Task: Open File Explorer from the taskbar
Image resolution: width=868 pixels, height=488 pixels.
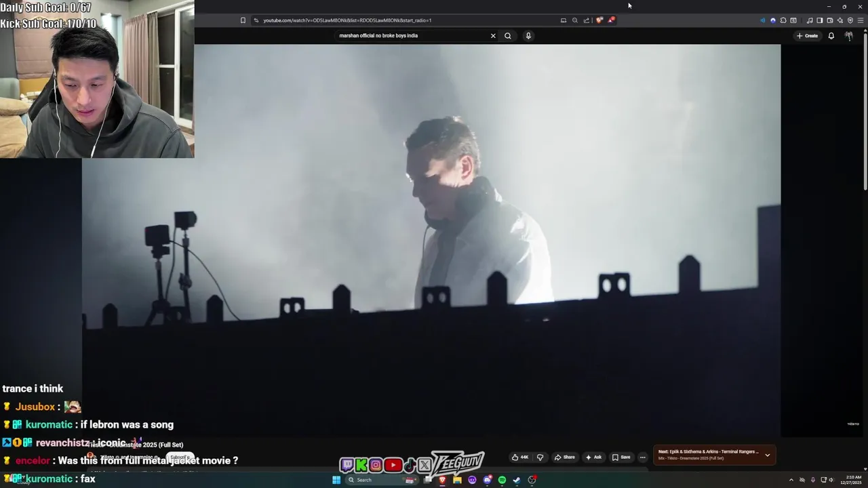Action: click(x=457, y=480)
